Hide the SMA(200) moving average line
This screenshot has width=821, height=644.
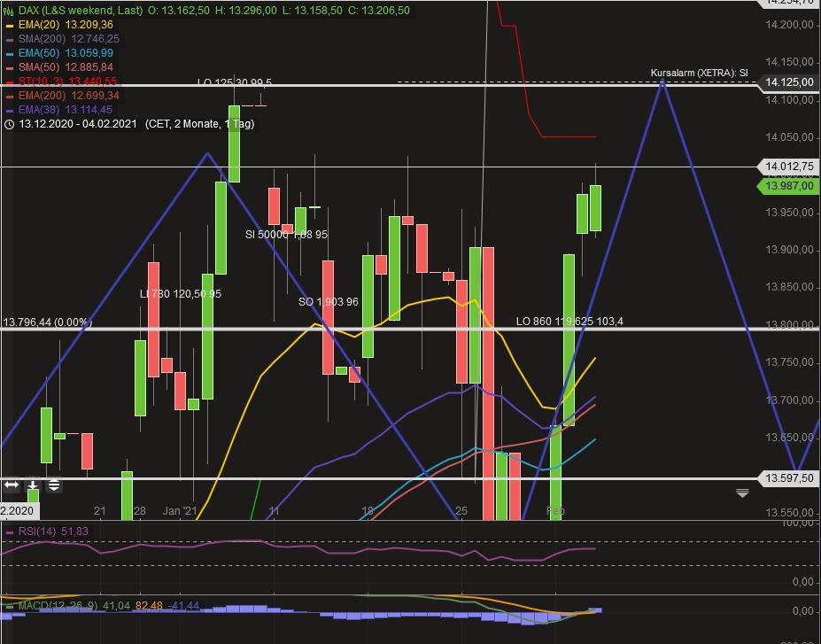click(x=11, y=41)
